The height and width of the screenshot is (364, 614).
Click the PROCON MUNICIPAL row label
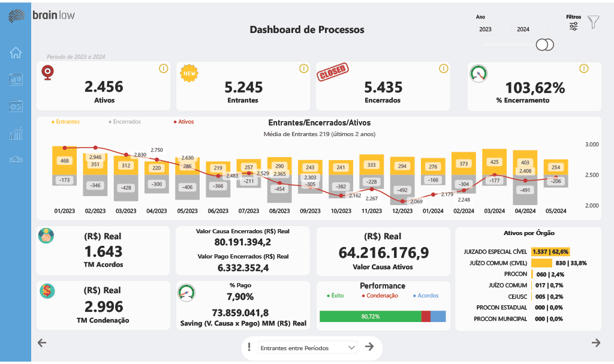[x=501, y=319]
